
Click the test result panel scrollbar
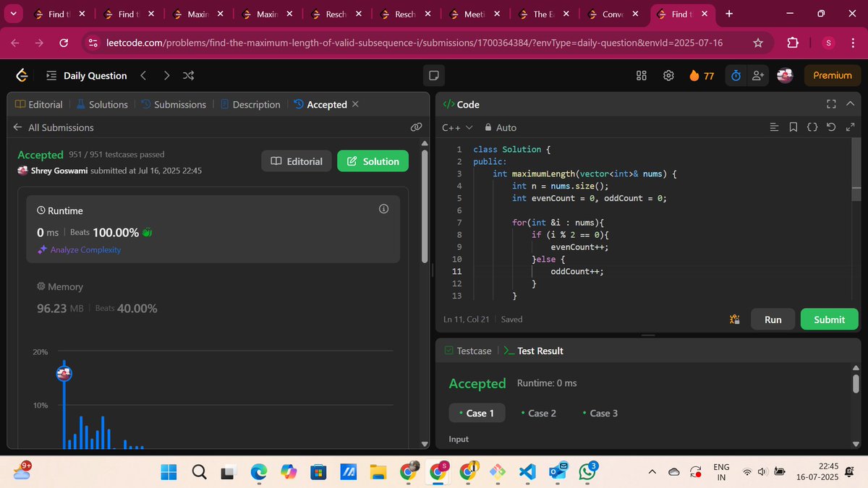pyautogui.click(x=856, y=383)
